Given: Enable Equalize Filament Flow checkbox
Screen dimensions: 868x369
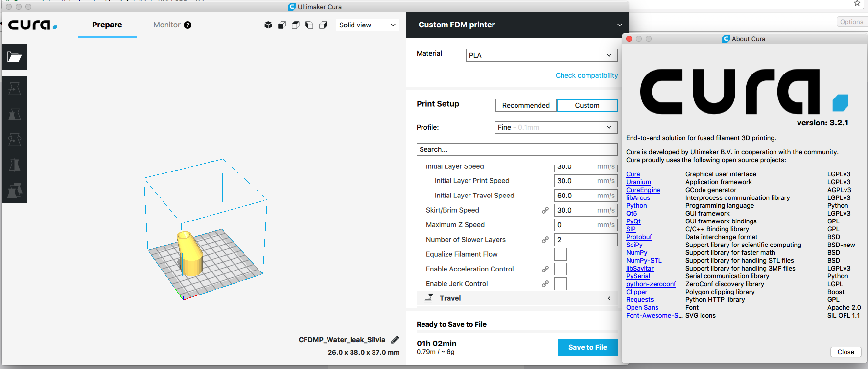Looking at the screenshot, I should click(561, 254).
